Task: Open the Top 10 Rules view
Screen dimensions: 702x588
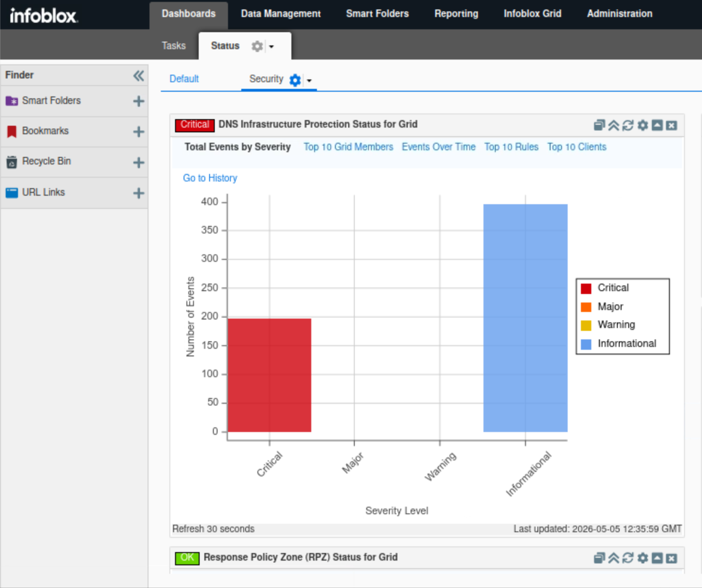Action: [x=511, y=147]
